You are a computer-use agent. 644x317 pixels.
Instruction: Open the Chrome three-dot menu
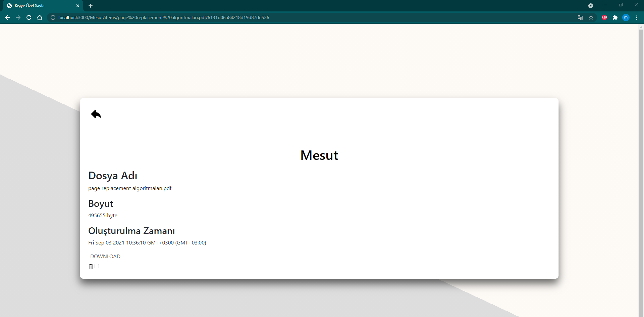click(637, 17)
